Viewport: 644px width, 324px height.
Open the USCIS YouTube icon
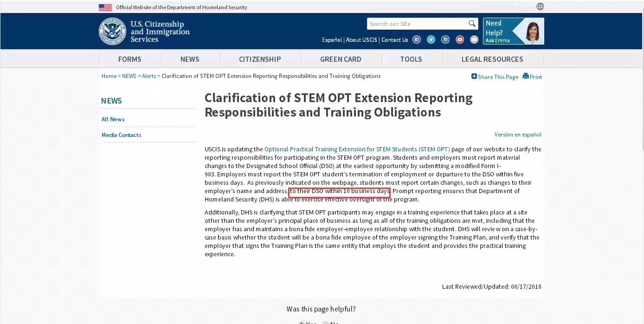460,39
